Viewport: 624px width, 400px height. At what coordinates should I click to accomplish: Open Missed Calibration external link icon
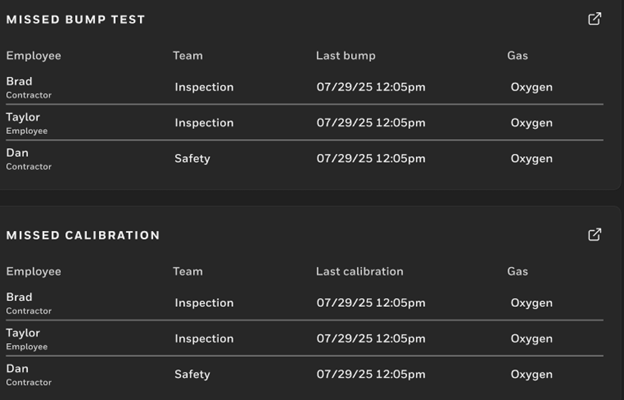(595, 235)
